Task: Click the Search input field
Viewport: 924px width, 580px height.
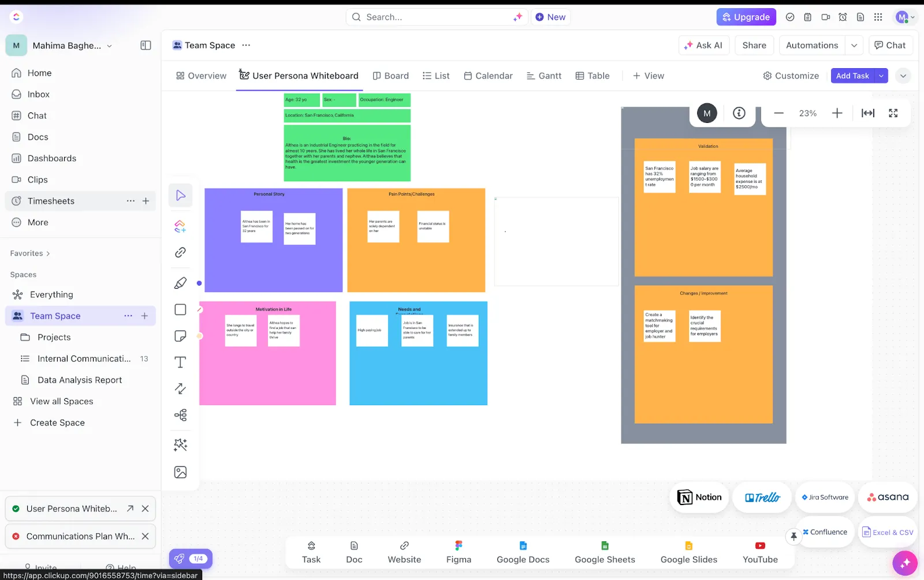Action: (437, 17)
